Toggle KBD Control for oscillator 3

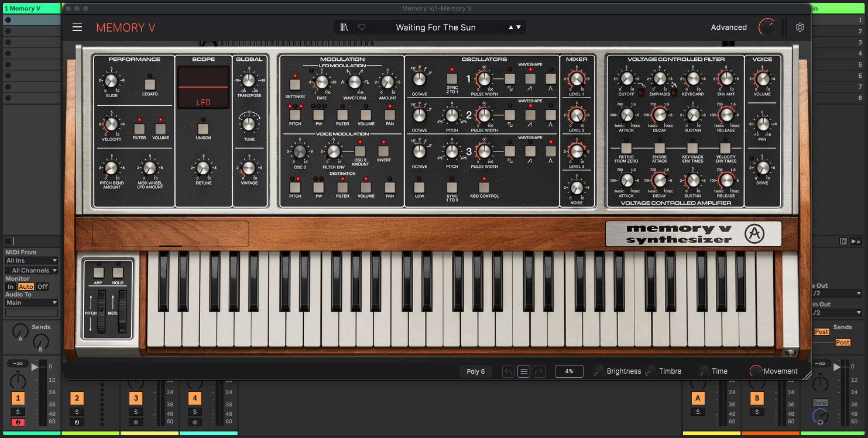tap(484, 187)
